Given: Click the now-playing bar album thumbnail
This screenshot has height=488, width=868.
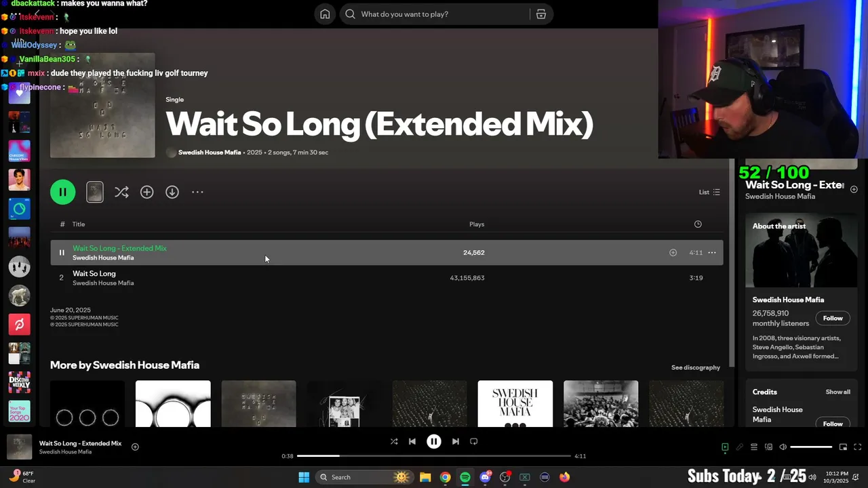Looking at the screenshot, I should click(x=19, y=447).
